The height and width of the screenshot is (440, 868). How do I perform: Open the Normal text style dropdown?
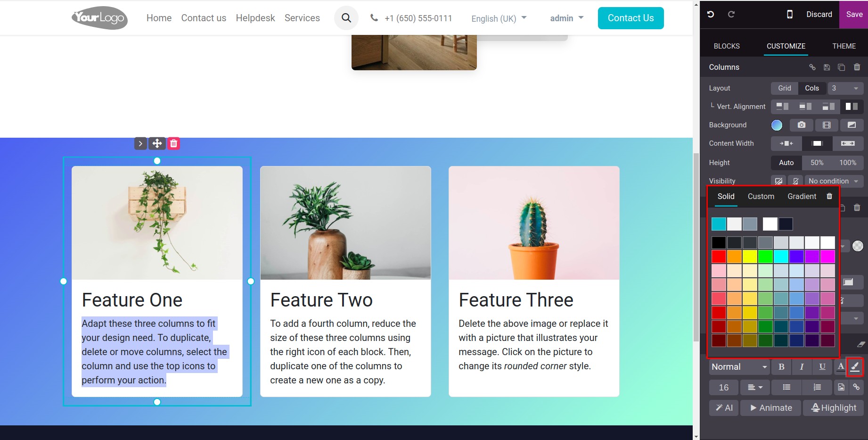739,366
